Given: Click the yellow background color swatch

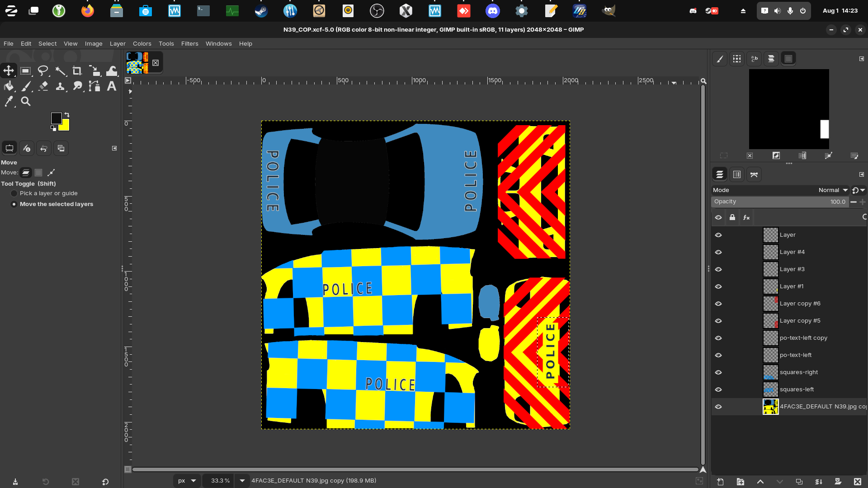Looking at the screenshot, I should [x=66, y=127].
